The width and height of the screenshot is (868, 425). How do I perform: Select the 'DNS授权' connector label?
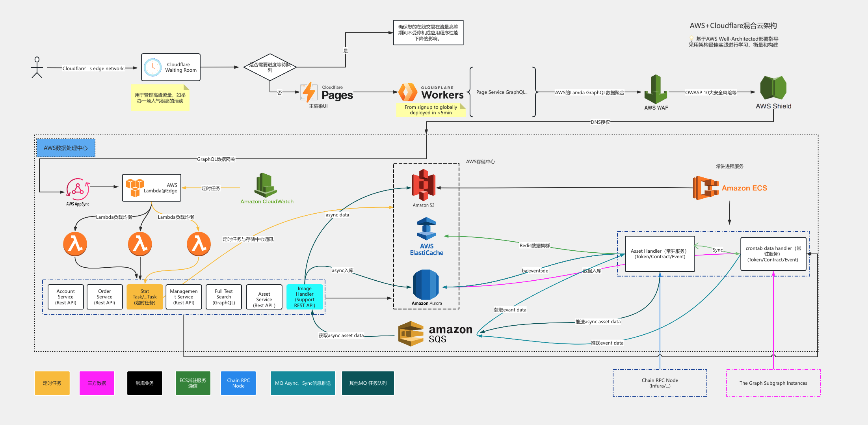600,122
